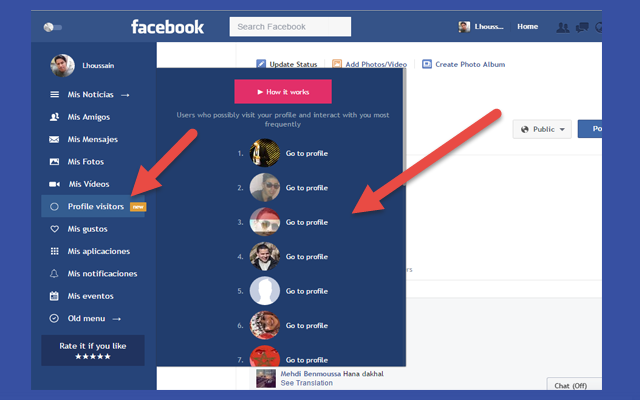Click the Mis eventos calendar icon

pos(54,296)
